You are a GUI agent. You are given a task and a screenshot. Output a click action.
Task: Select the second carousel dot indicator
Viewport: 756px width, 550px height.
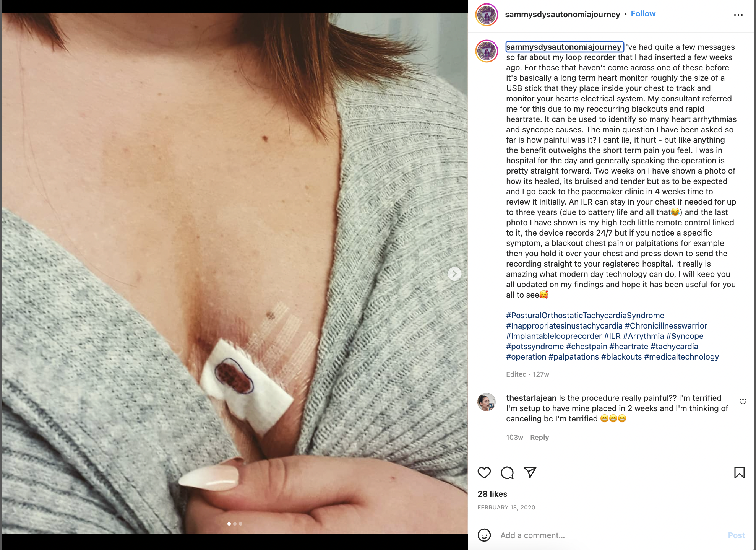pyautogui.click(x=235, y=524)
